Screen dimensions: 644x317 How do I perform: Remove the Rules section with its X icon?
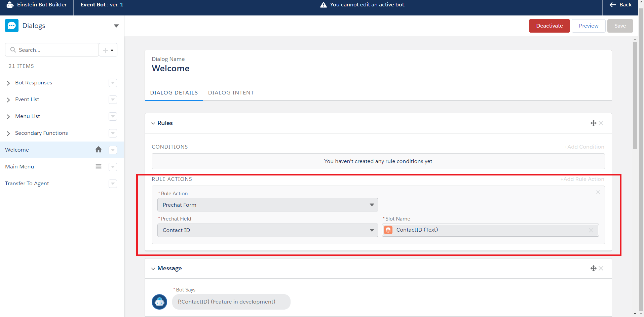tap(601, 123)
